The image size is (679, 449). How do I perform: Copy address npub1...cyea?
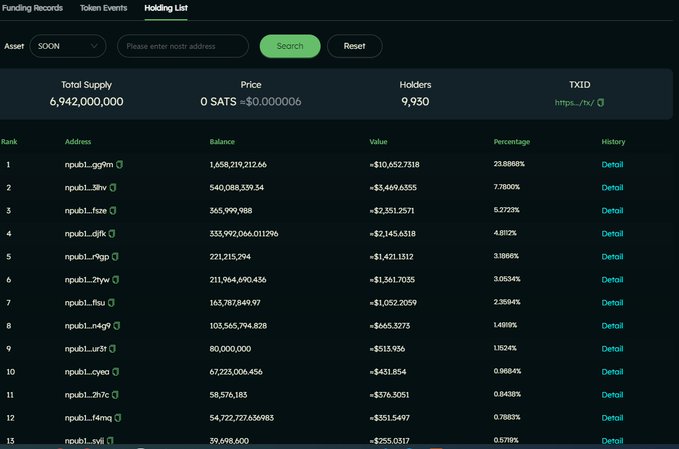coord(116,372)
